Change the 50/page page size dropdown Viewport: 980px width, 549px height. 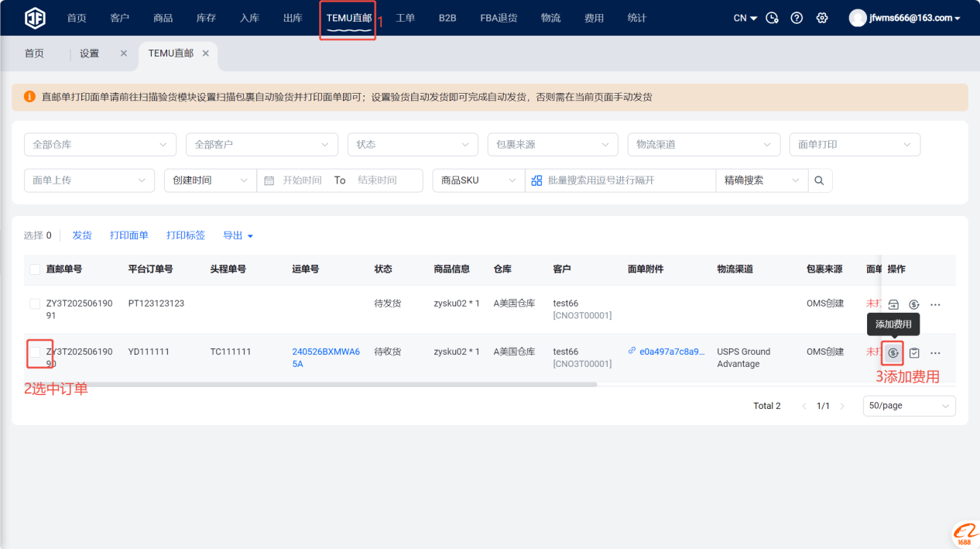[x=910, y=407]
